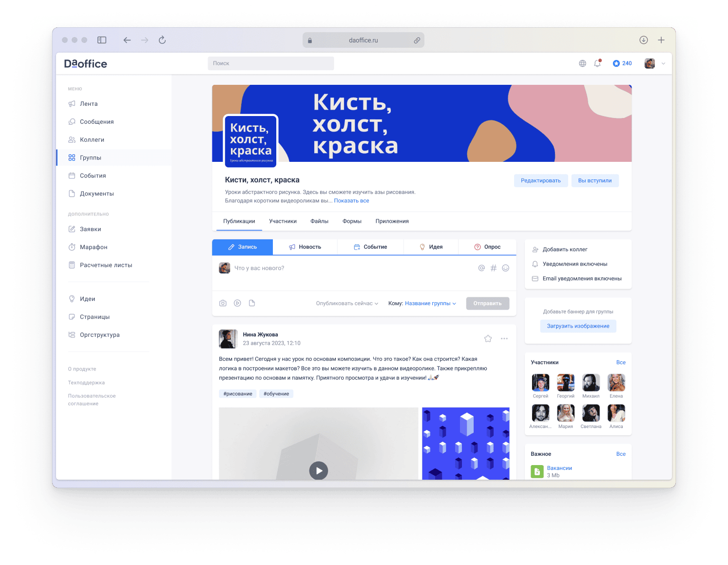Image resolution: width=728 pixels, height=565 pixels.
Task: Click the 'Поиск' search field
Action: click(x=271, y=63)
